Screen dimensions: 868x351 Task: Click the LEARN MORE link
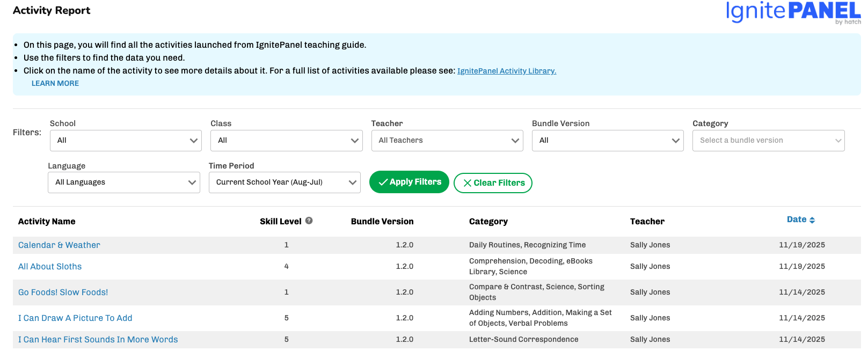click(55, 83)
